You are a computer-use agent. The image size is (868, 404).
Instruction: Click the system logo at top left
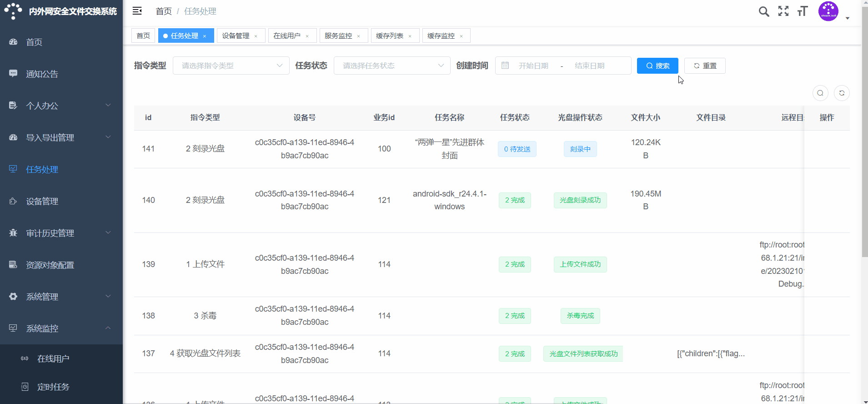(13, 11)
